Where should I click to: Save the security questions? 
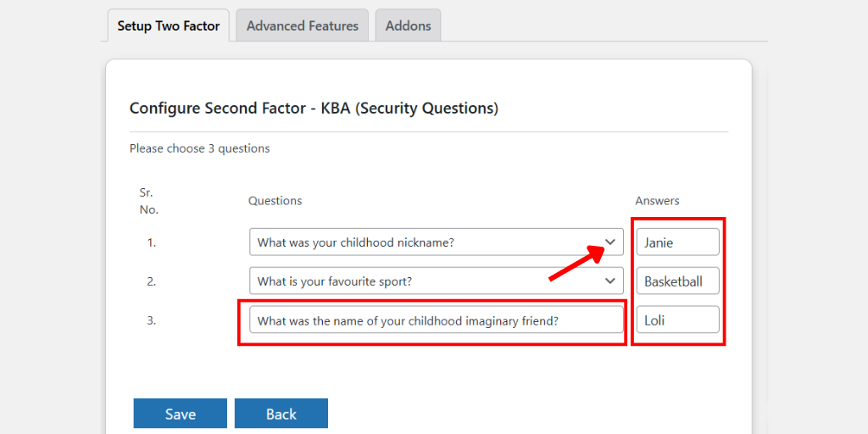[181, 414]
